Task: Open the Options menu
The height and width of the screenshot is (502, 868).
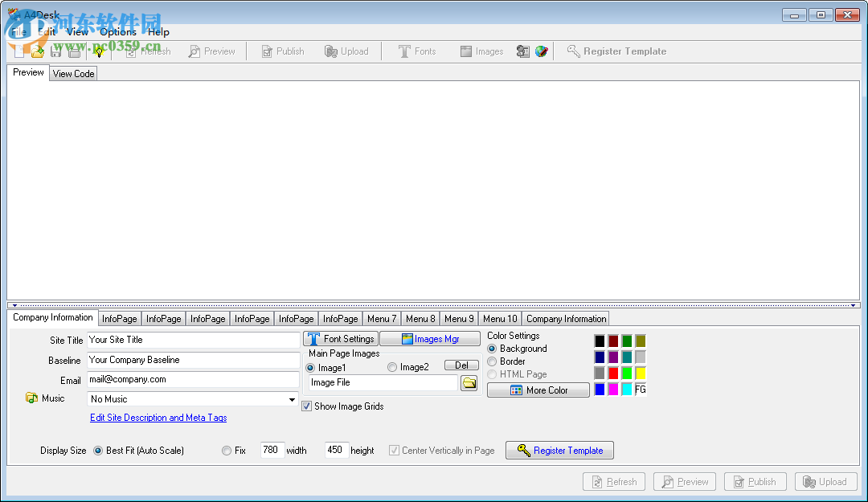Action: [118, 32]
